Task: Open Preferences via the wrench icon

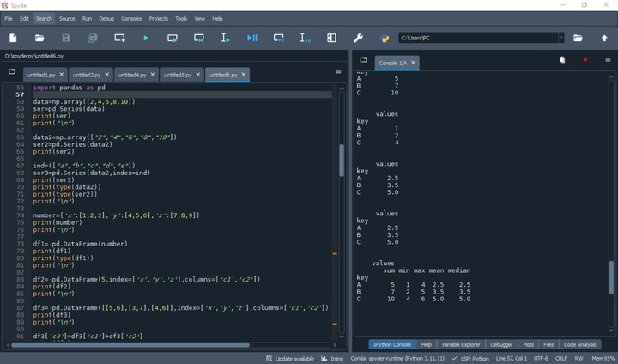Action: (359, 38)
